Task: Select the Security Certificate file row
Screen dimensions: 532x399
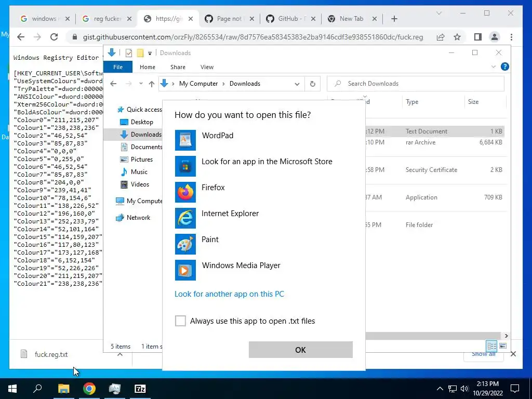Action: (x=435, y=170)
